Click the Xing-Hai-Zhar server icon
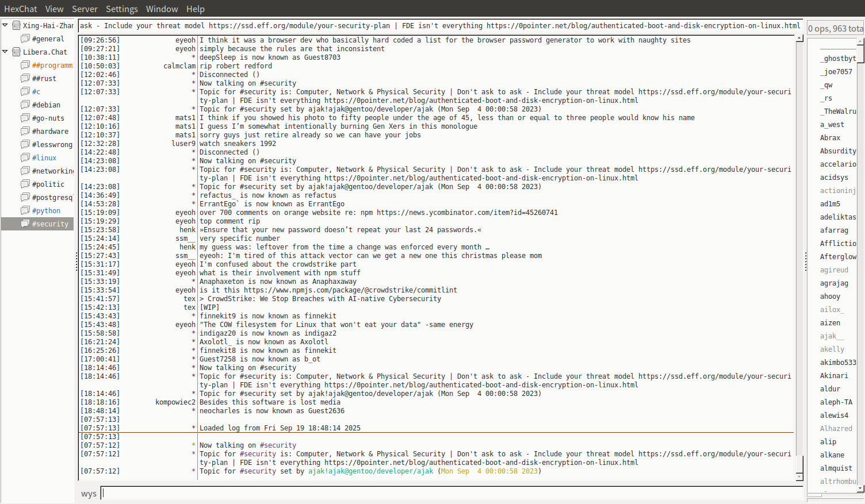 tap(17, 25)
